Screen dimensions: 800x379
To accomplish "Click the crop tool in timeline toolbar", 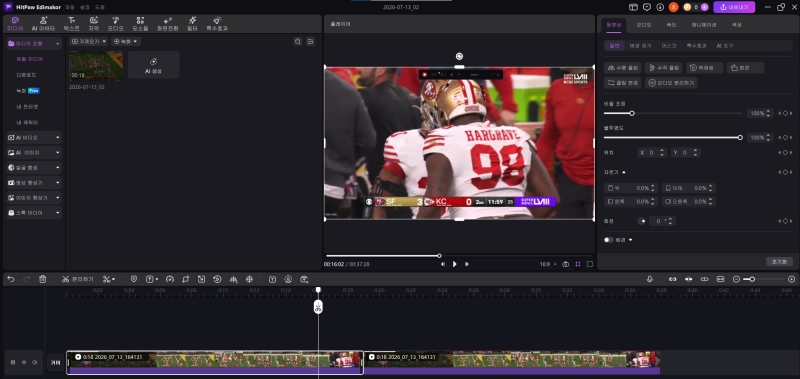I will [x=186, y=279].
